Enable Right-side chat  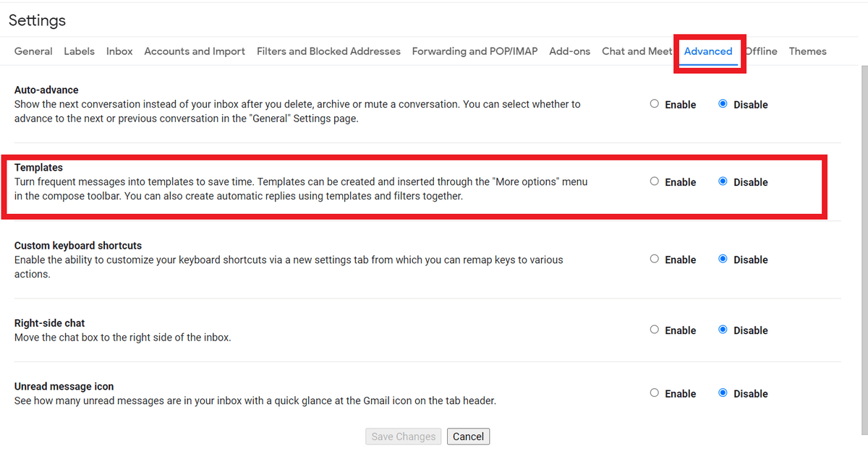pyautogui.click(x=655, y=330)
